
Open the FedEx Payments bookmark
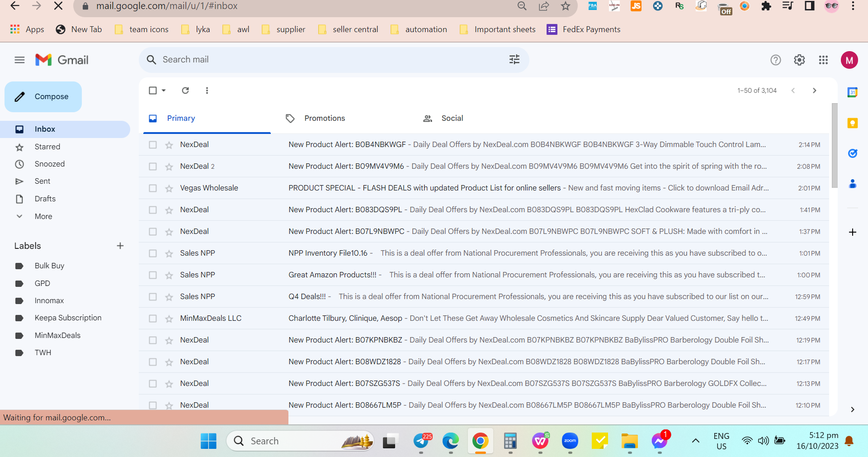[x=584, y=29]
